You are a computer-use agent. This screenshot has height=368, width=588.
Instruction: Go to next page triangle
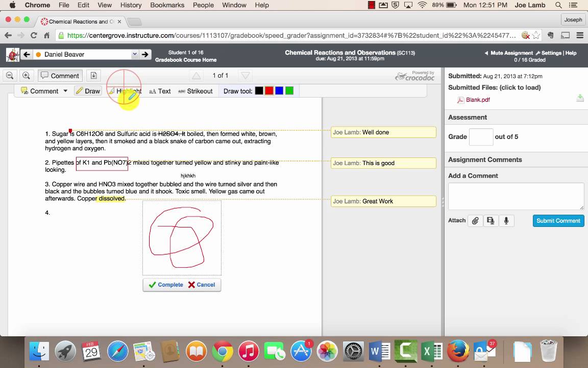coord(245,76)
